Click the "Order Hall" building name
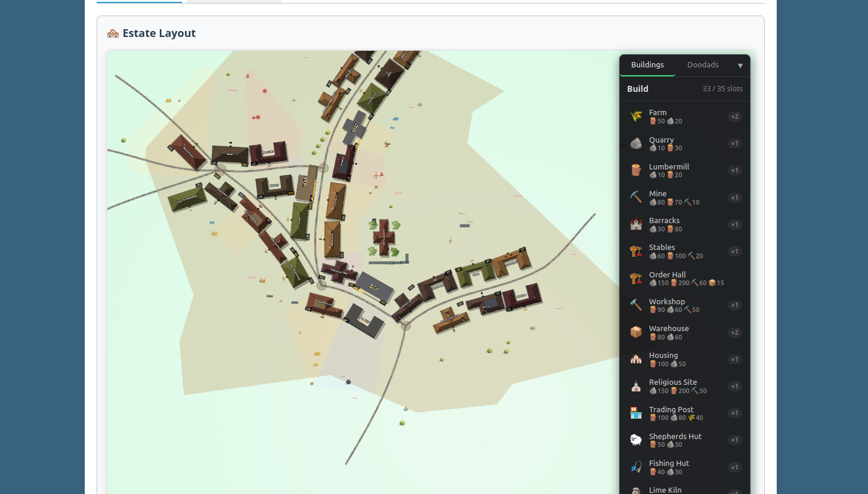Image resolution: width=868 pixels, height=494 pixels. 667,274
